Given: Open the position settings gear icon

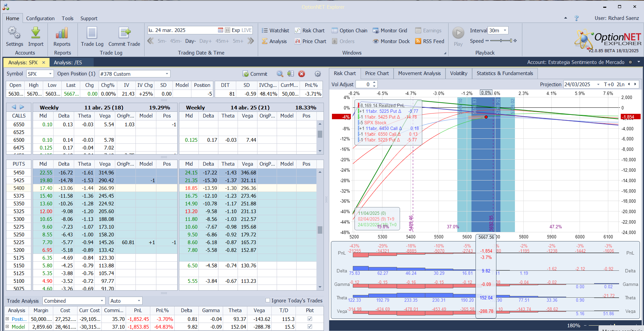Looking at the screenshot, I should 317,74.
